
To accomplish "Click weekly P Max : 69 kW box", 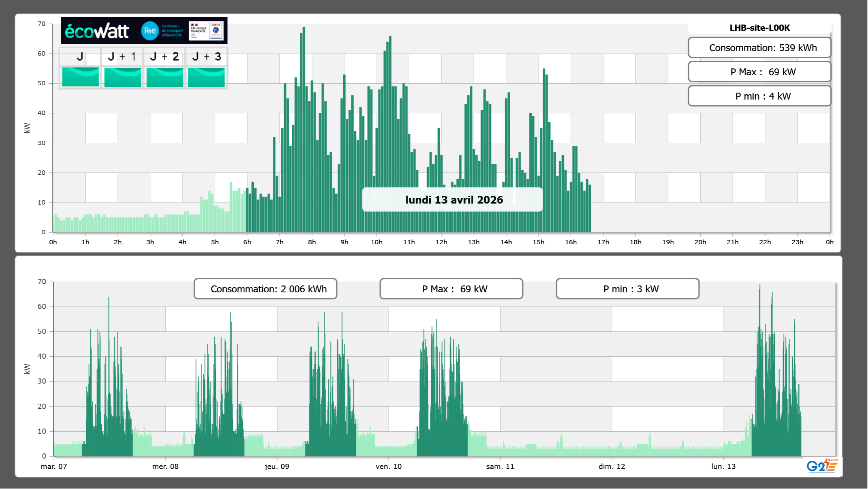I will coord(451,289).
